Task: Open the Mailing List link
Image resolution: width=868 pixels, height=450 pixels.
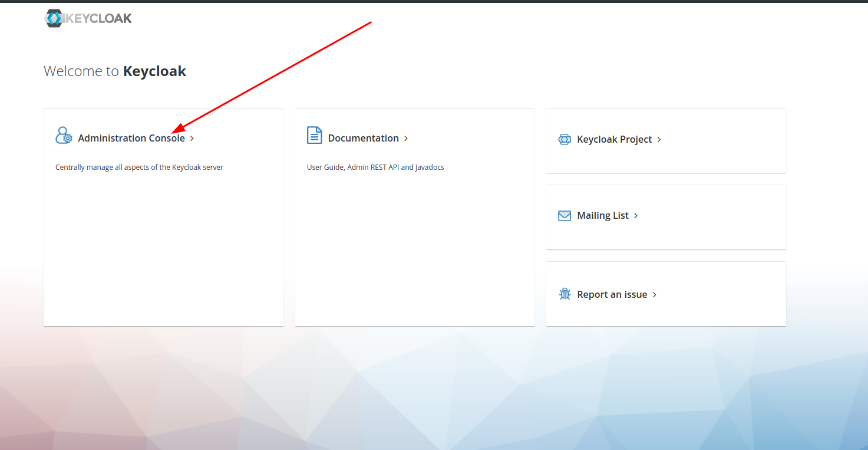Action: [603, 215]
